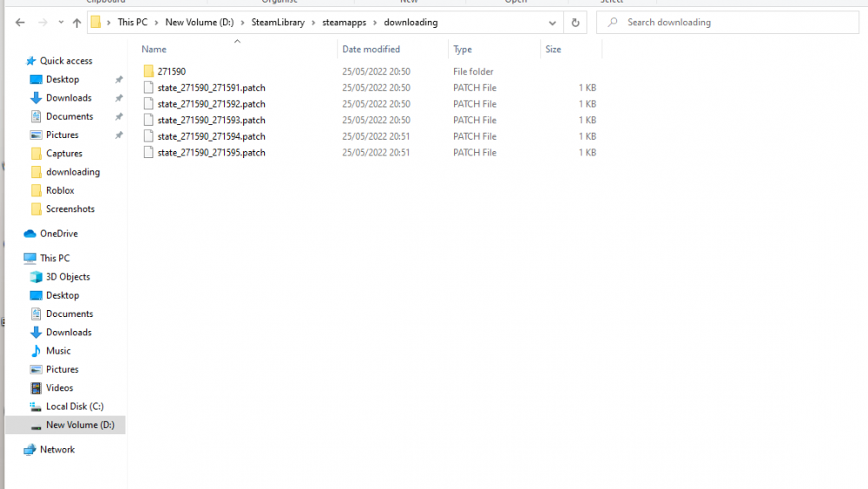Click the file icon of state_271590_271593.patch
This screenshot has width=868, height=489.
pos(148,120)
